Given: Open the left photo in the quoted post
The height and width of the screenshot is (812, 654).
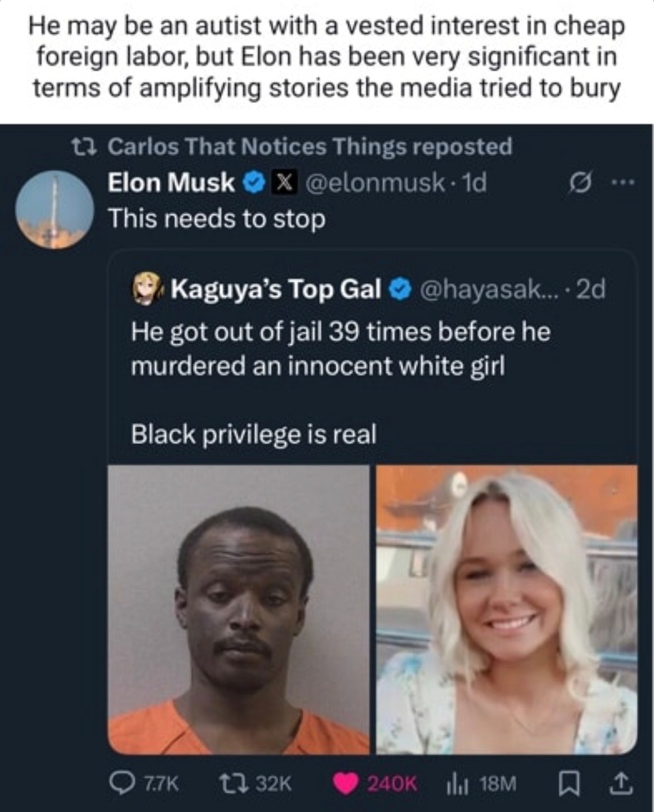Looking at the screenshot, I should pyautogui.click(x=239, y=609).
